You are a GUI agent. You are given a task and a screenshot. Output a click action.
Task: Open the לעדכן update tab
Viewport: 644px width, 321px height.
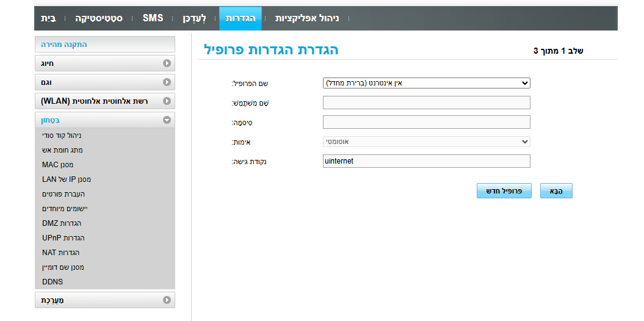click(x=195, y=18)
